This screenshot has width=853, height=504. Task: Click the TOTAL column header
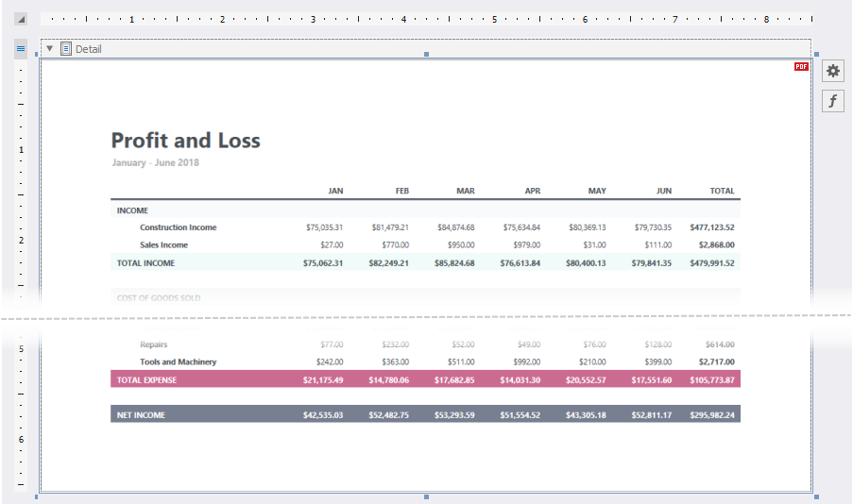(722, 191)
